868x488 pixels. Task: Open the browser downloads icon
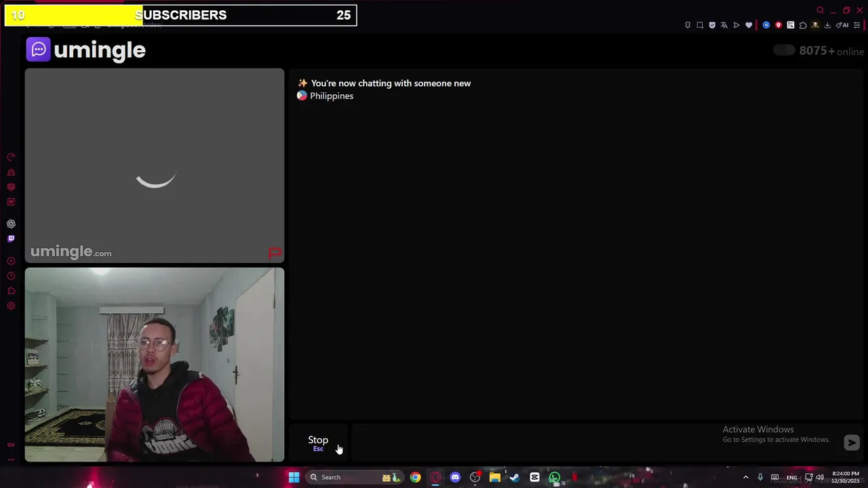click(827, 25)
